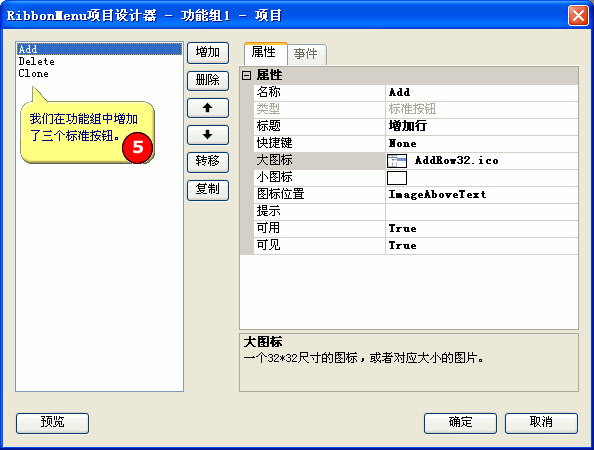Confirm with the 确定 button

[x=460, y=423]
